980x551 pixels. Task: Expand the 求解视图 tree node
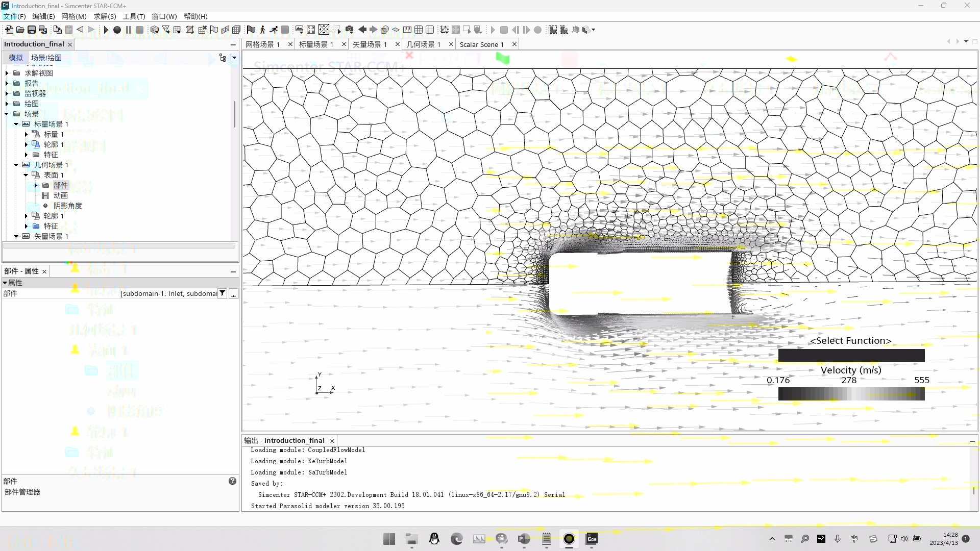pos(7,73)
